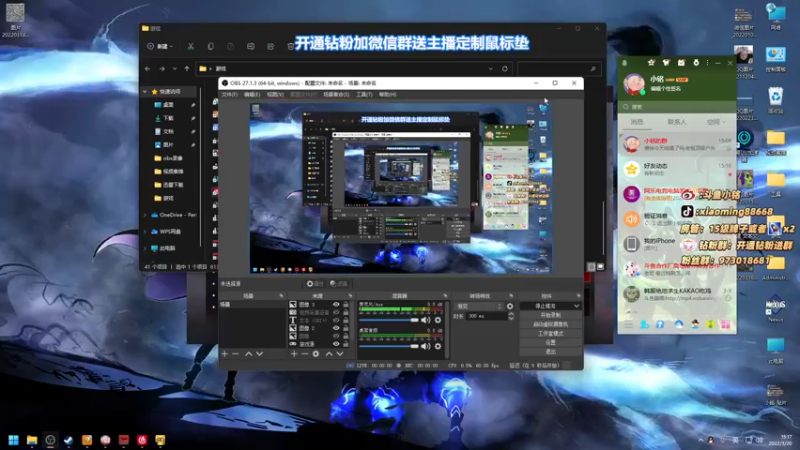This screenshot has height=450, width=800.
Task: Open the View menu in OBS
Action: click(x=275, y=94)
